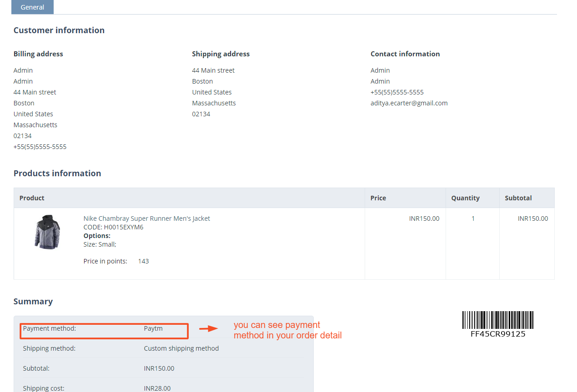The image size is (577, 392).
Task: Click the Options: label in product row
Action: click(97, 236)
